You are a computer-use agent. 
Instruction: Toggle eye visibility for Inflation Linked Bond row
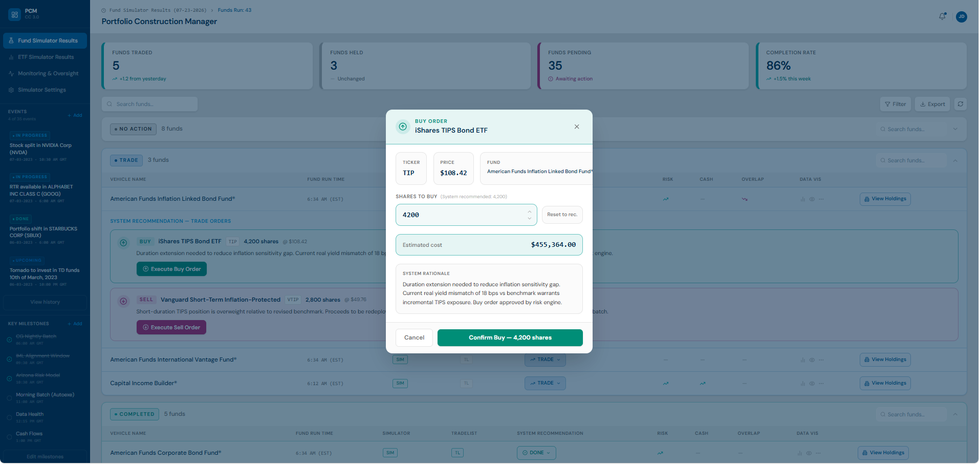tap(812, 200)
